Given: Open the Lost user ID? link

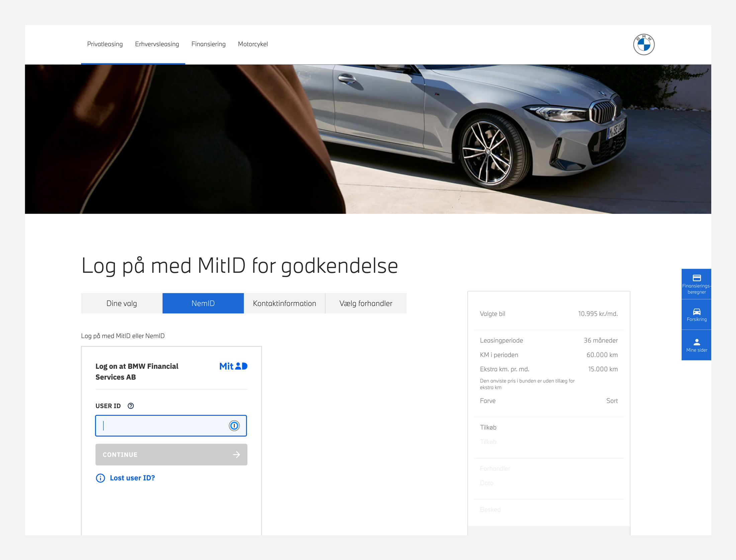Looking at the screenshot, I should (x=132, y=478).
